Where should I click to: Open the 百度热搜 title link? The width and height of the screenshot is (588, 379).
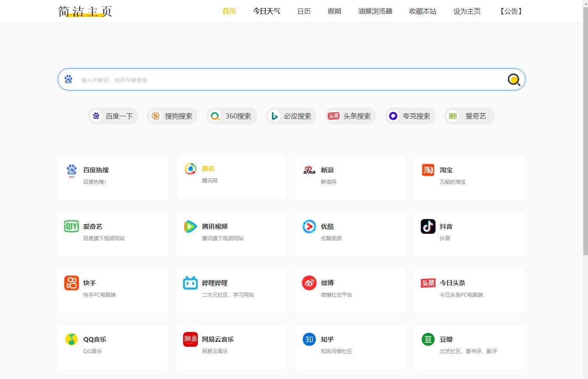pos(96,170)
